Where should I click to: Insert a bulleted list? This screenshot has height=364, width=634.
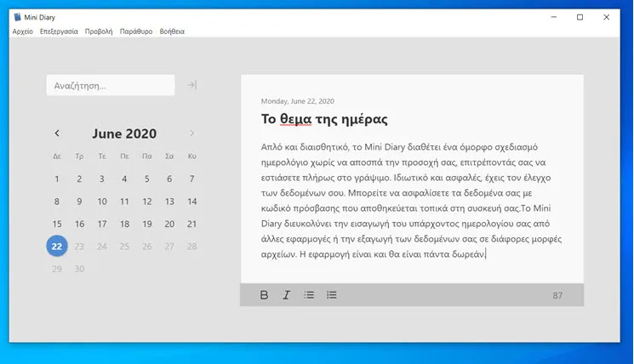[309, 295]
